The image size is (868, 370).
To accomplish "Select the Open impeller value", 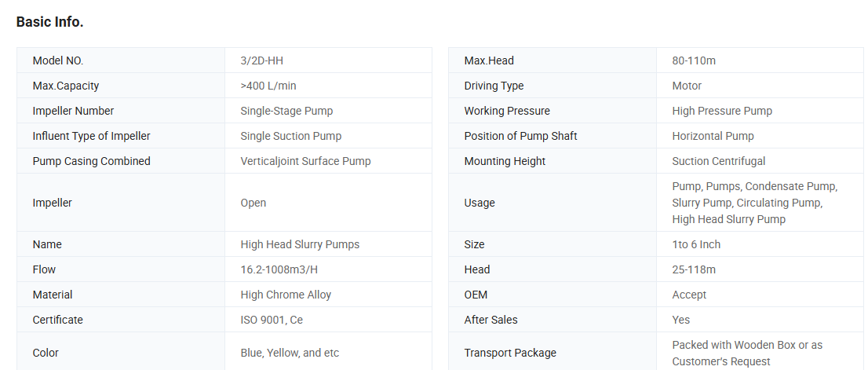I will [x=253, y=203].
